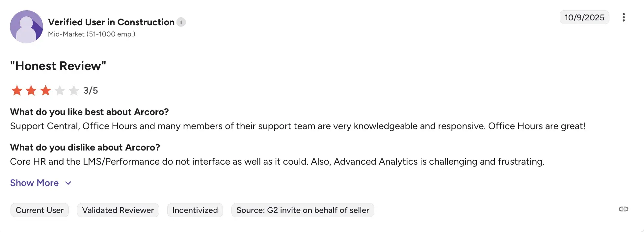The width and height of the screenshot is (644, 232).
Task: Click the chevron next to Show More
Action: click(x=68, y=183)
